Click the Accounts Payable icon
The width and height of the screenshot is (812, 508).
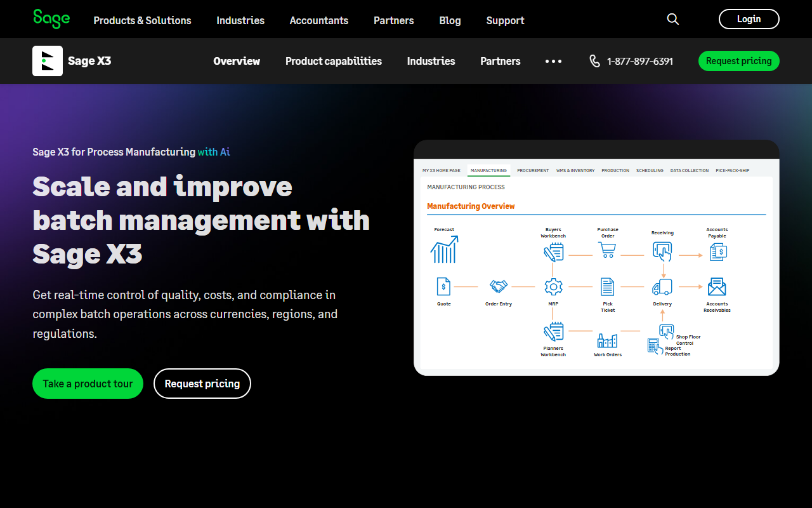(x=717, y=252)
